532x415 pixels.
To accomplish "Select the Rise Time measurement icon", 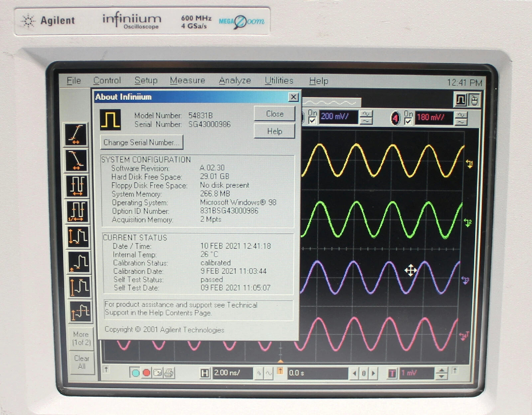I will click(76, 134).
